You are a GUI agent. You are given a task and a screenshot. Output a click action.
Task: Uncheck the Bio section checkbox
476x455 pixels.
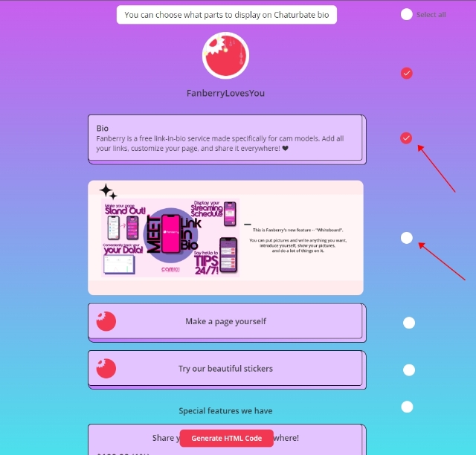406,138
